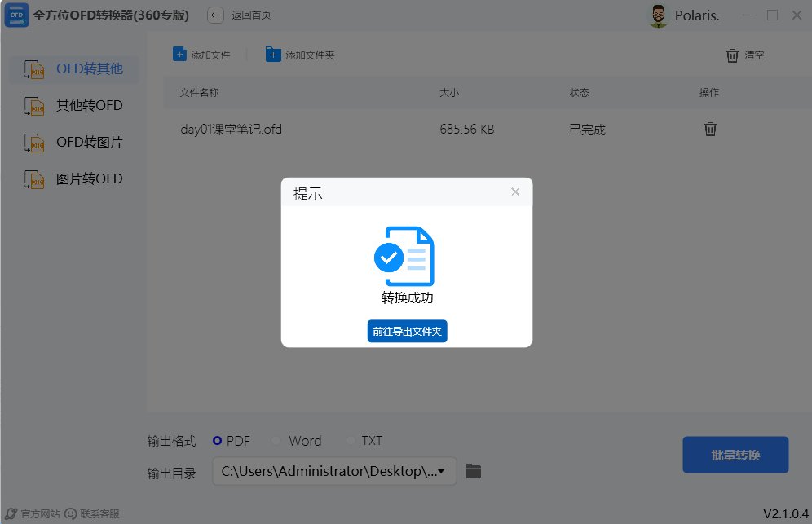812x524 pixels.
Task: Dismiss the 转换成功 dialog with its X
Action: (x=515, y=192)
